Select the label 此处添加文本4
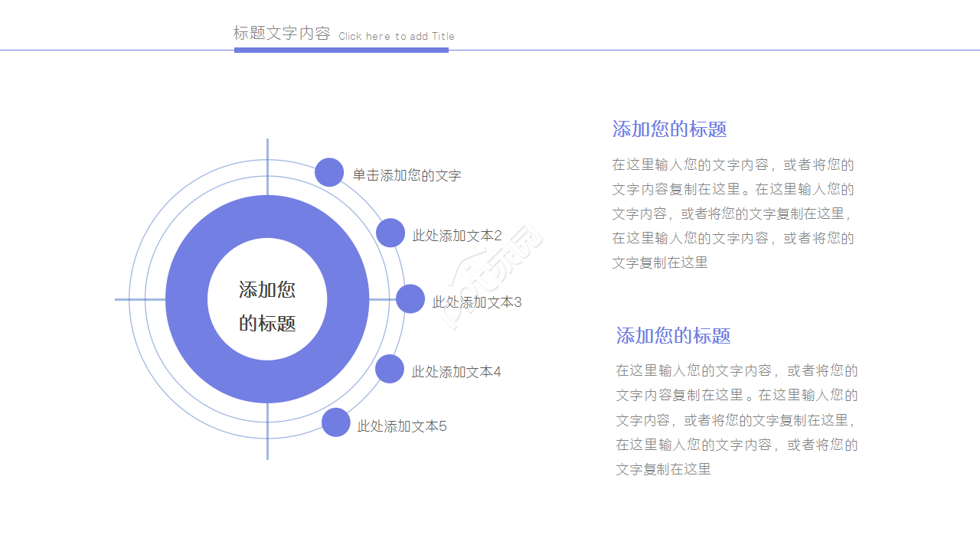Screen dimensions: 980x551 tap(456, 372)
